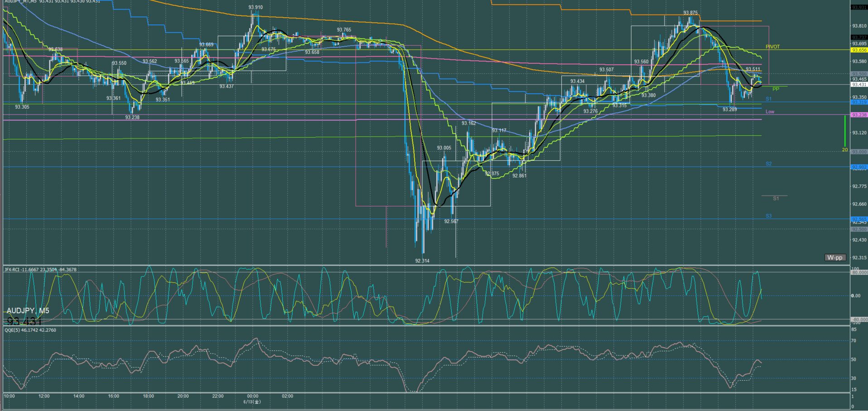Image resolution: width=868 pixels, height=411 pixels.
Task: Click the 12:00 time axis marker
Action: [x=44, y=396]
